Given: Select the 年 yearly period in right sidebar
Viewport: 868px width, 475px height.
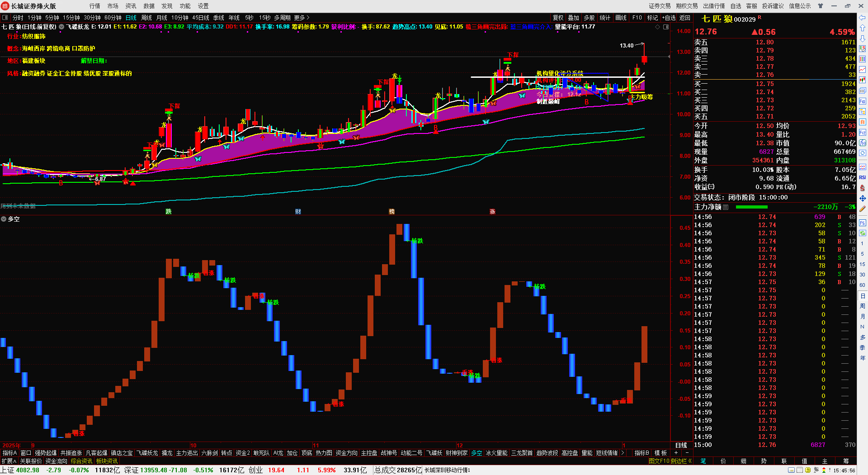Looking at the screenshot, I should tap(863, 358).
